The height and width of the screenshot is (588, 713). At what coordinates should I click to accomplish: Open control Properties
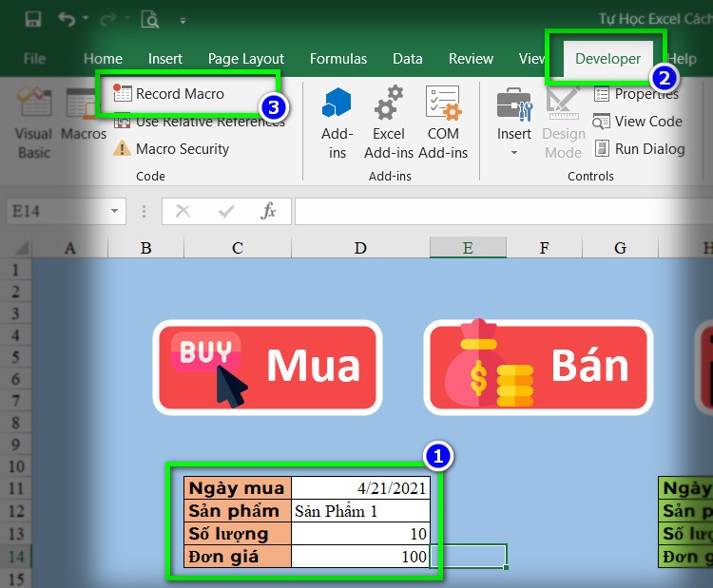pyautogui.click(x=636, y=94)
